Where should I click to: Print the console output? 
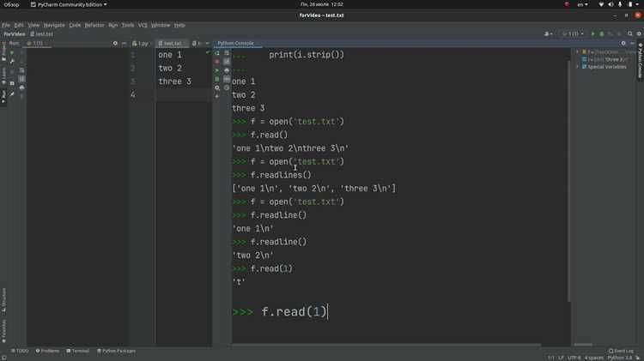click(x=227, y=70)
